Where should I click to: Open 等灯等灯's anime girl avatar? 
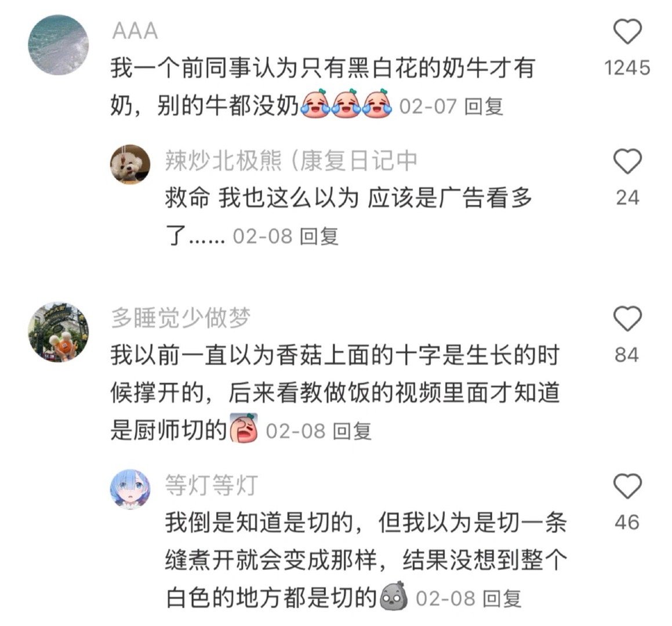point(130,489)
